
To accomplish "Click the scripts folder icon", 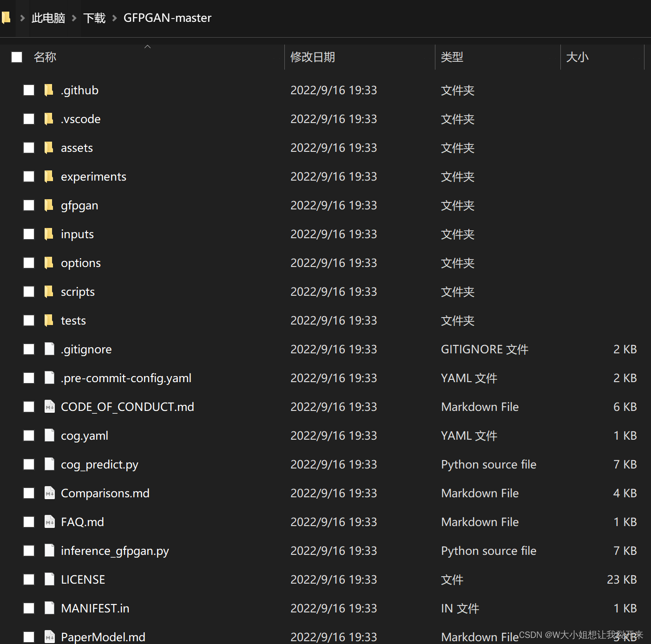I will click(x=49, y=292).
